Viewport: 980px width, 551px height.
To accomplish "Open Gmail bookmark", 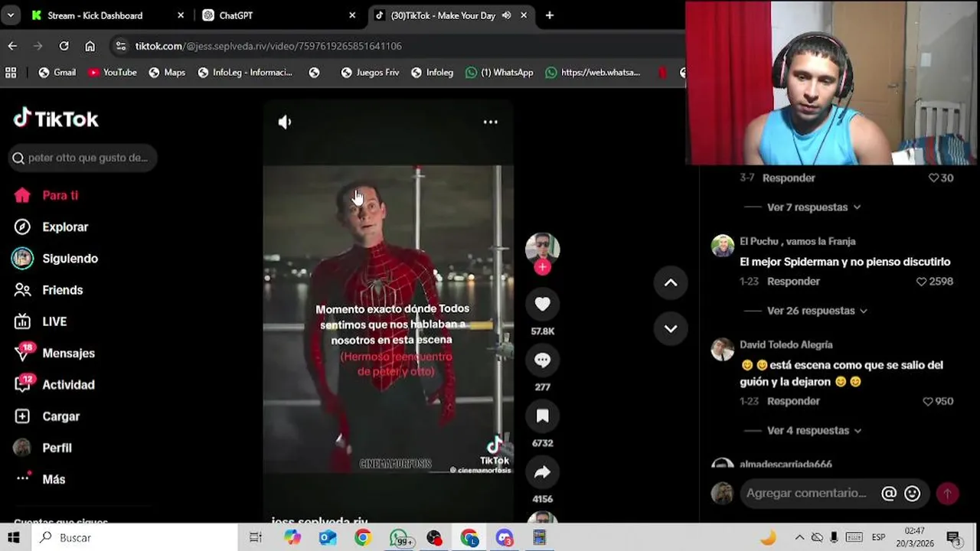I will point(57,72).
